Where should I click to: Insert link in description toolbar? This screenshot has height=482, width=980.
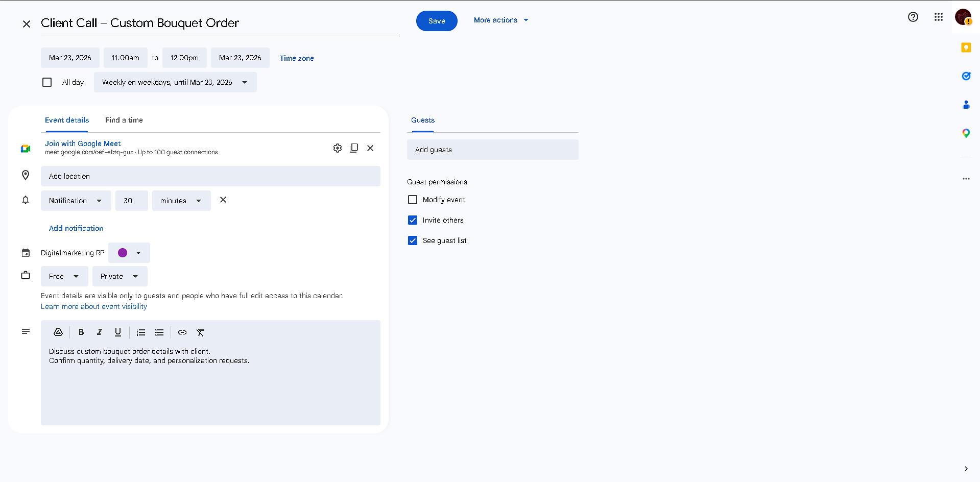coord(182,332)
